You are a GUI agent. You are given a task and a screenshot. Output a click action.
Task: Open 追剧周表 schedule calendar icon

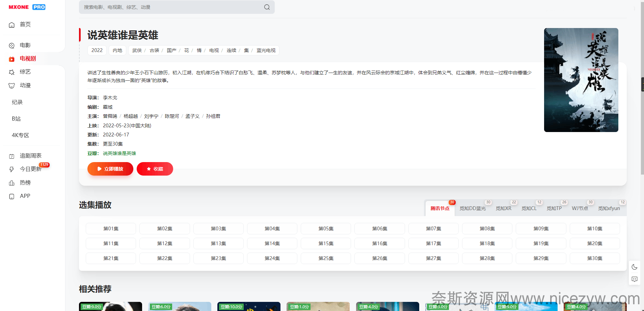click(12, 156)
